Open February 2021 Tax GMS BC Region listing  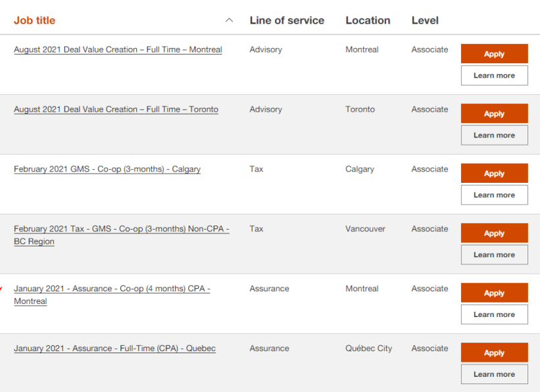tap(121, 230)
